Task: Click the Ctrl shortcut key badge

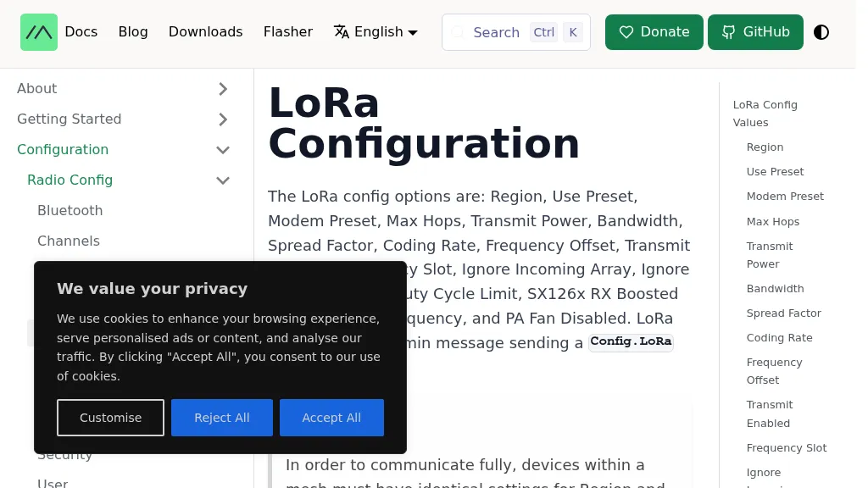Action: (543, 32)
